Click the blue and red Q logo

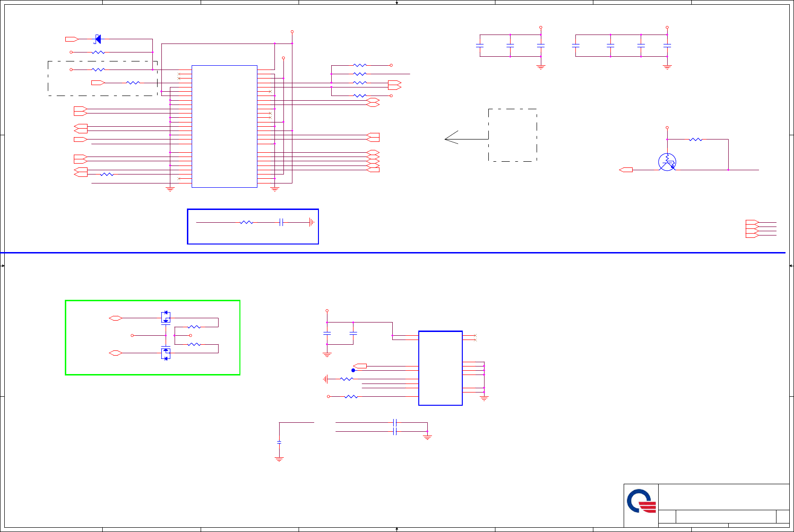pos(641,501)
